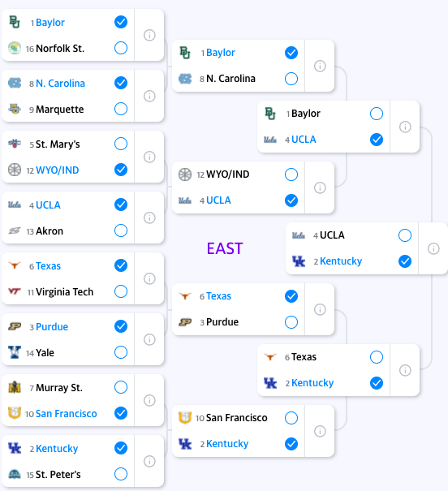Viewport: 448px width, 491px height.
Task: Open info for UCLA vs Kentucky regional final
Action: 433,248
